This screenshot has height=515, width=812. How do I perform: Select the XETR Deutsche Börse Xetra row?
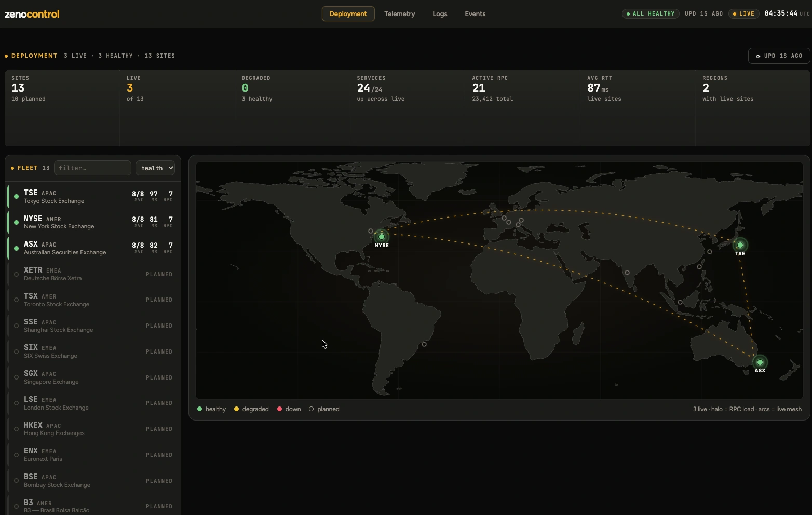[x=93, y=274]
